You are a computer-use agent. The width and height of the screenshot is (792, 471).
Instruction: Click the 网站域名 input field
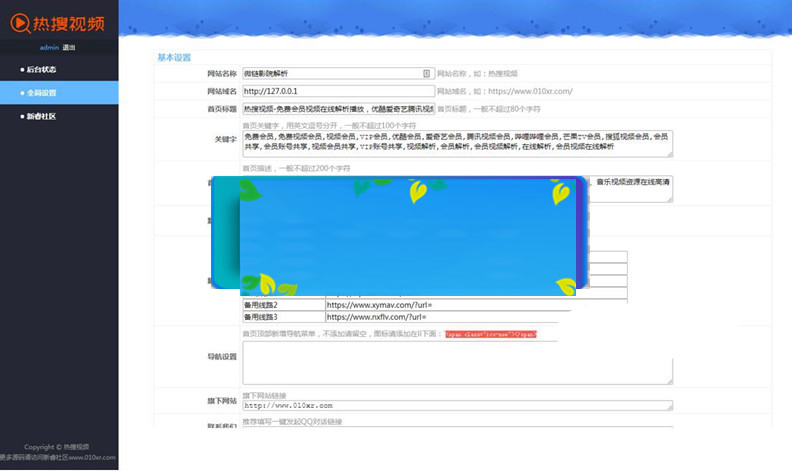(337, 91)
